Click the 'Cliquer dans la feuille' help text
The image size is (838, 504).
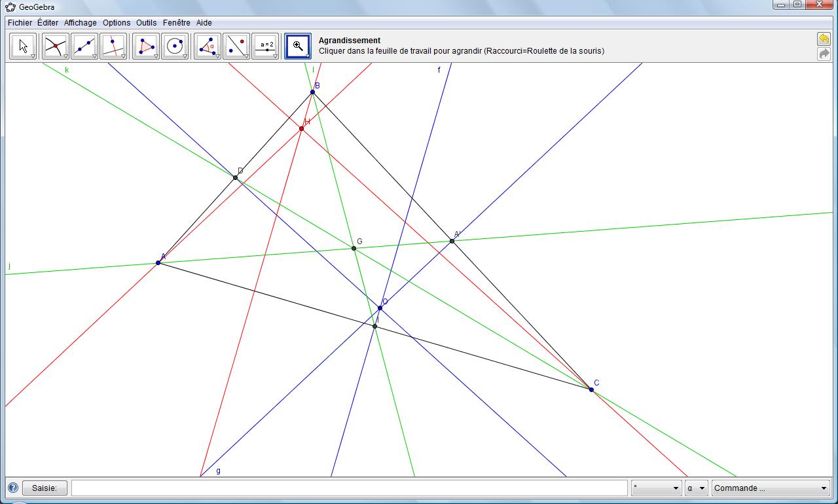click(462, 51)
